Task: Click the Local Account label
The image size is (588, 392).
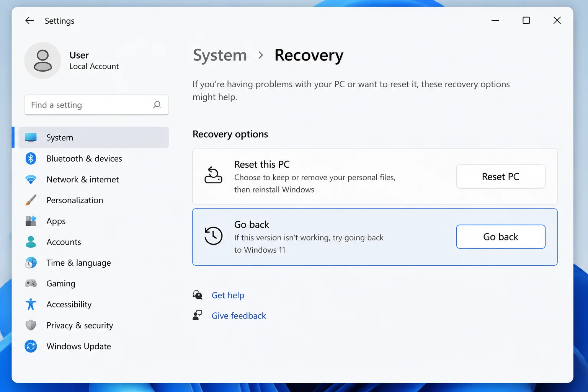Action: pos(94,66)
